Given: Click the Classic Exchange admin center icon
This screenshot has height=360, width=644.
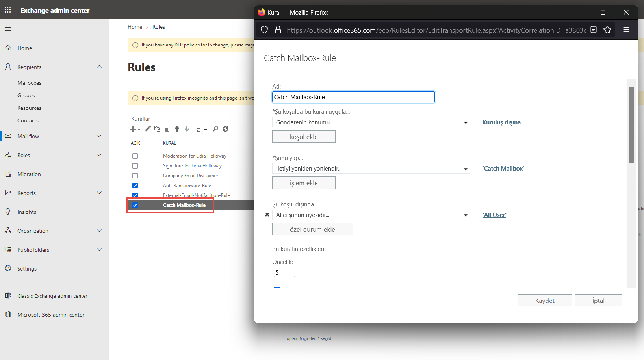Looking at the screenshot, I should coord(8,296).
